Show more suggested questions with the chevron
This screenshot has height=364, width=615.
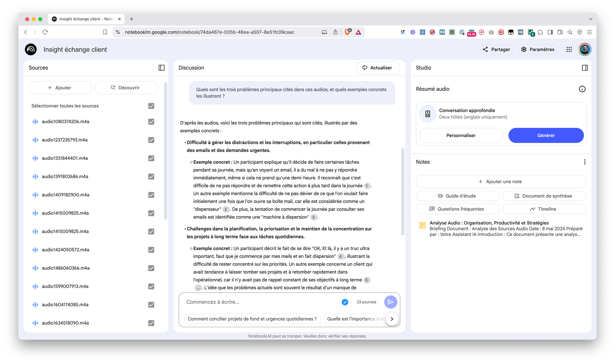(x=392, y=319)
